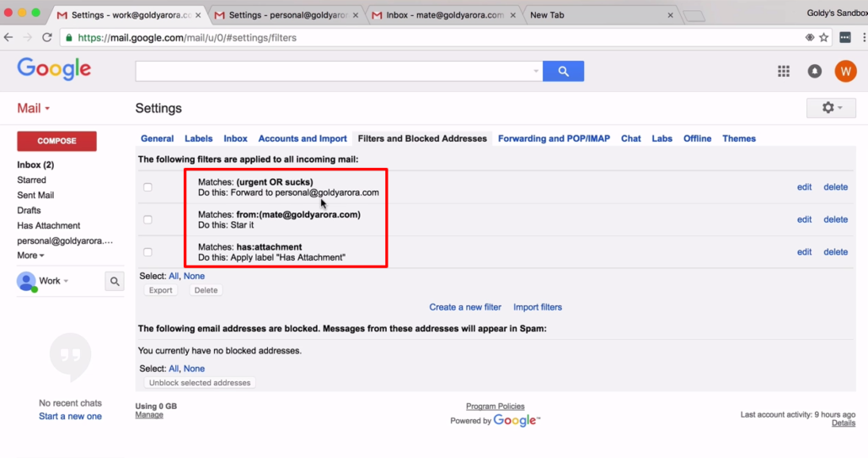Image resolution: width=868 pixels, height=458 pixels.
Task: Delete the has:attachment filter
Action: [835, 252]
